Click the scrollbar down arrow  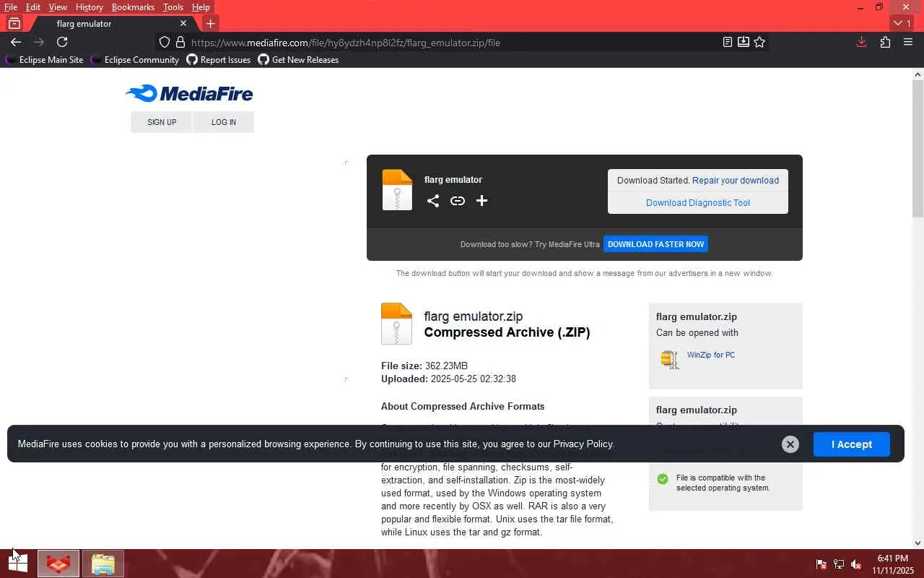coord(918,543)
